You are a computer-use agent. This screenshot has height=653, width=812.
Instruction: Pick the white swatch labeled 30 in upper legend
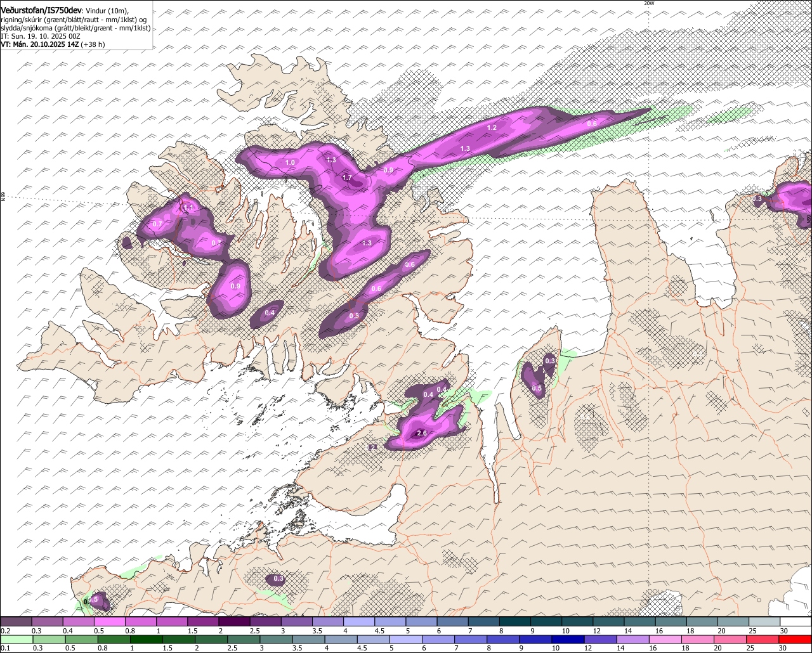(x=796, y=621)
